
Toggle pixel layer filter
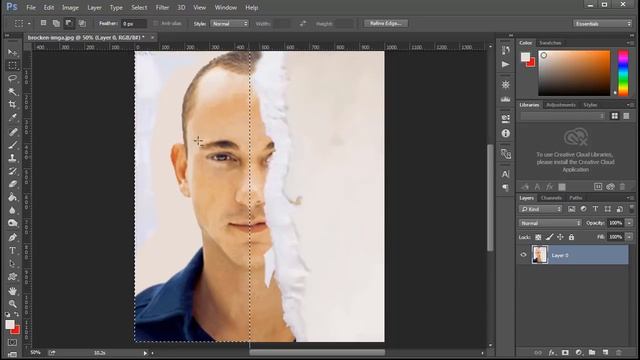571,209
